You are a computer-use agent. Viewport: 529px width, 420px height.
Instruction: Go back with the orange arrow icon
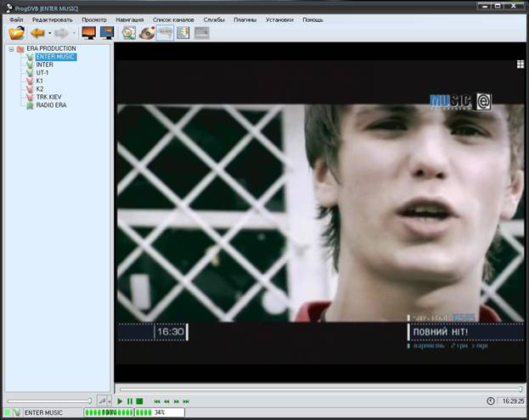coord(37,33)
